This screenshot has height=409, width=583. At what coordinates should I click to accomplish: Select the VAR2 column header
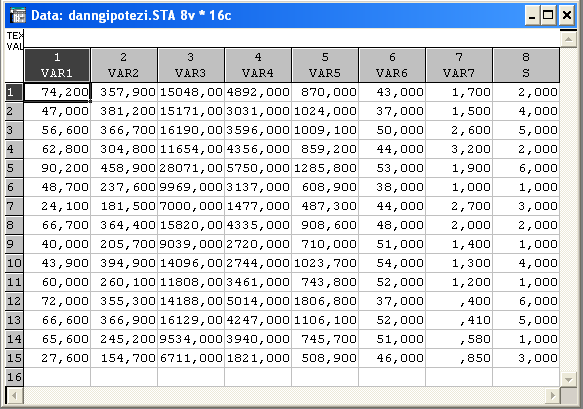124,65
